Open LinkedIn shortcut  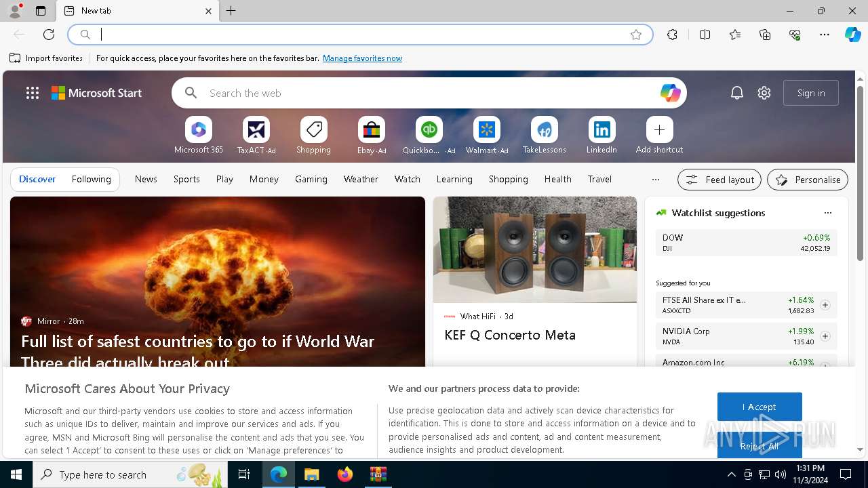pos(601,135)
